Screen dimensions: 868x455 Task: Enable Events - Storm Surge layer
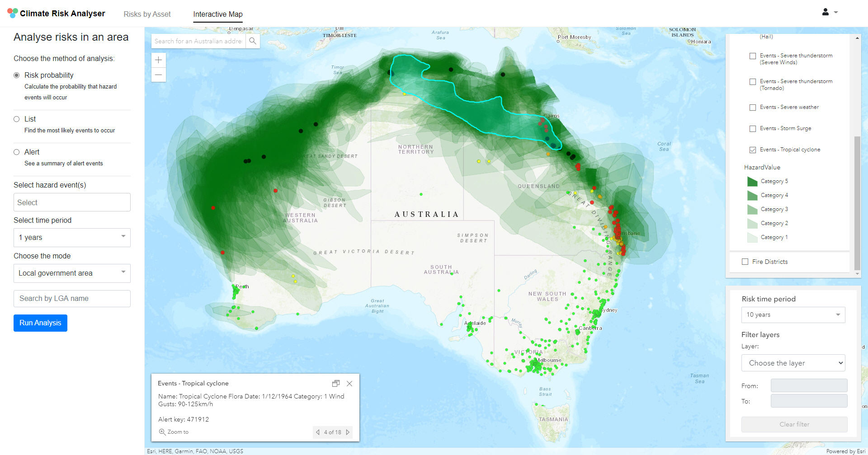tap(753, 129)
